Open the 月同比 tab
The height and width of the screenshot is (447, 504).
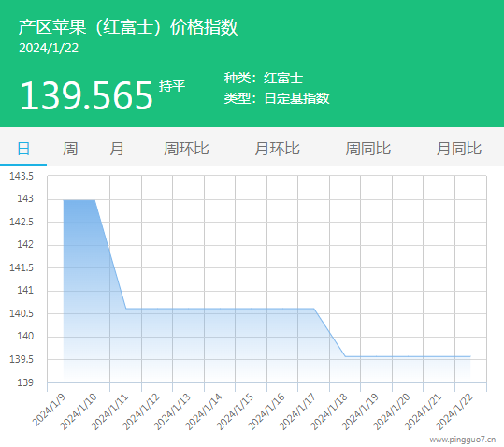[x=459, y=149]
